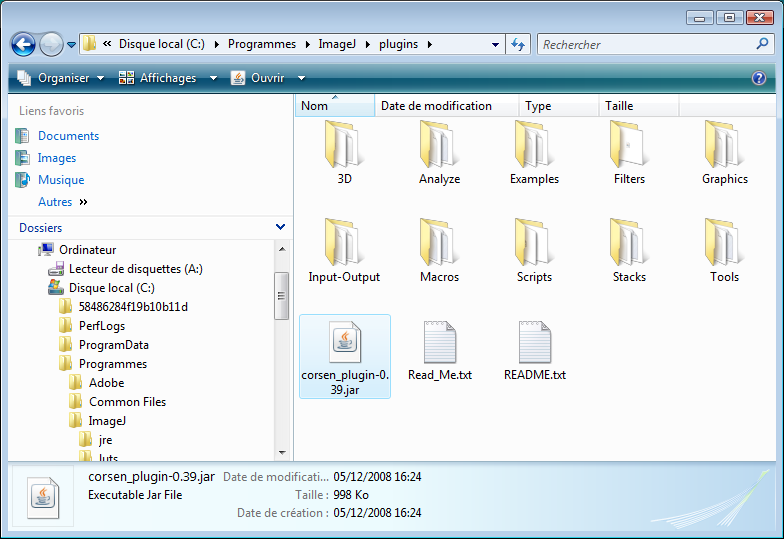Select corsen_plugin-0.39.jar file

pos(345,356)
